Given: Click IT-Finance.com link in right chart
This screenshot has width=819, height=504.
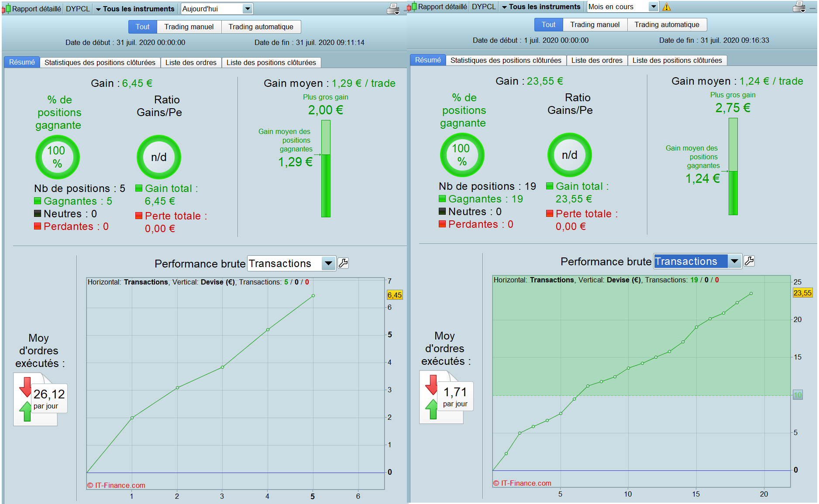Looking at the screenshot, I should pos(522,483).
